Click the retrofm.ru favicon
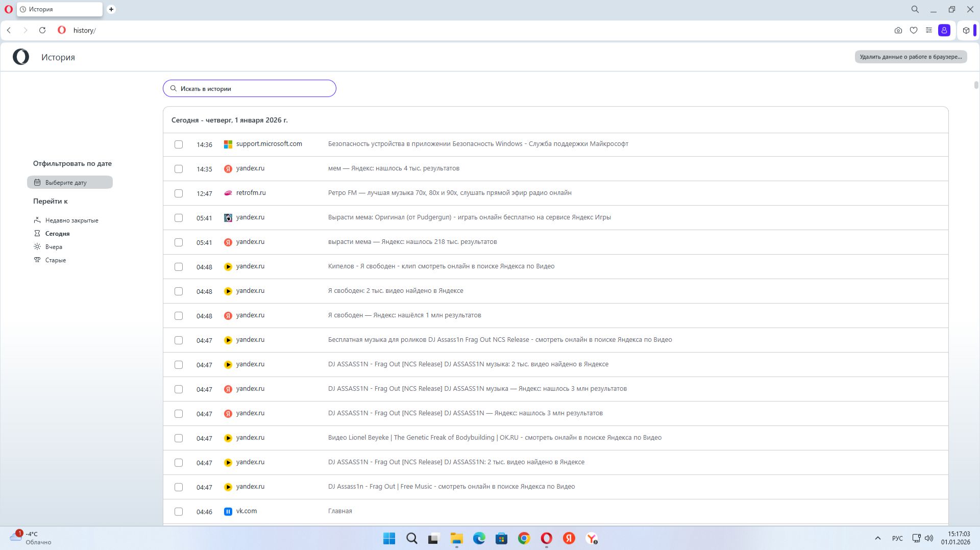The image size is (980, 550). coord(228,193)
